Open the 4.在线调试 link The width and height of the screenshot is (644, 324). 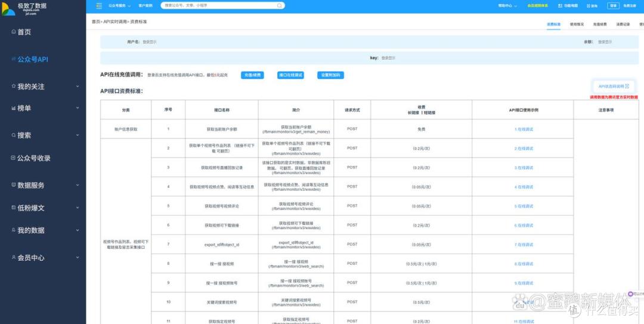pos(524,187)
